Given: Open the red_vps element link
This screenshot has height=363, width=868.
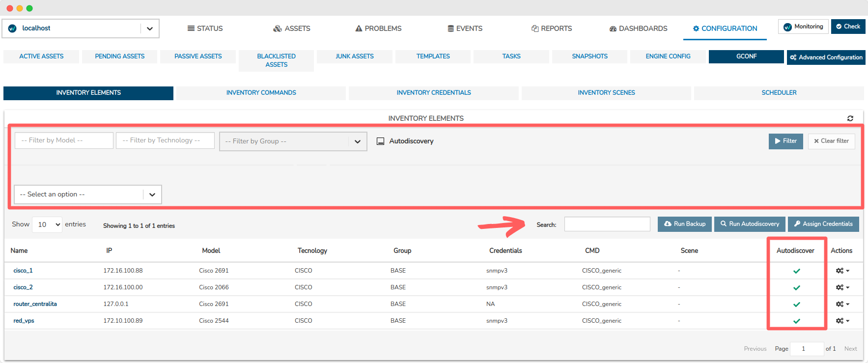Looking at the screenshot, I should (24, 321).
